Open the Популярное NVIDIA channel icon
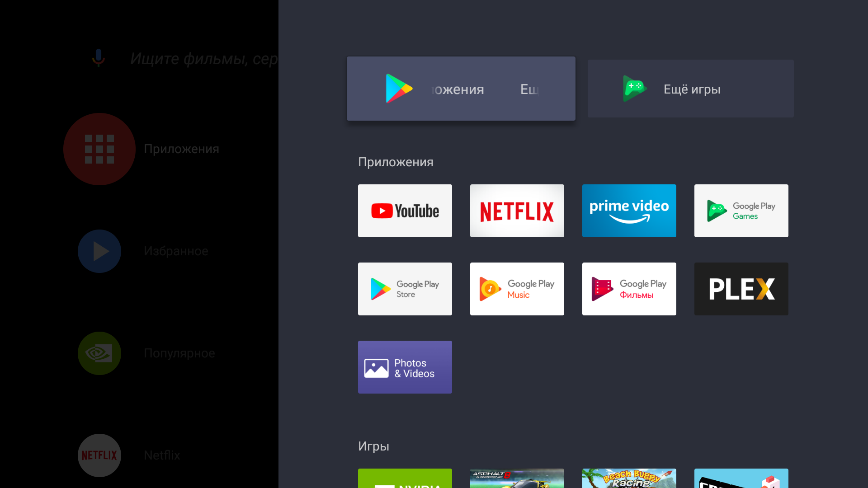 [99, 353]
